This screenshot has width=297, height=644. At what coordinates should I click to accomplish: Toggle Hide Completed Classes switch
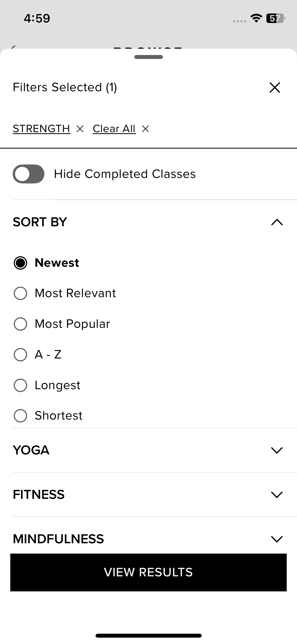[x=29, y=174]
